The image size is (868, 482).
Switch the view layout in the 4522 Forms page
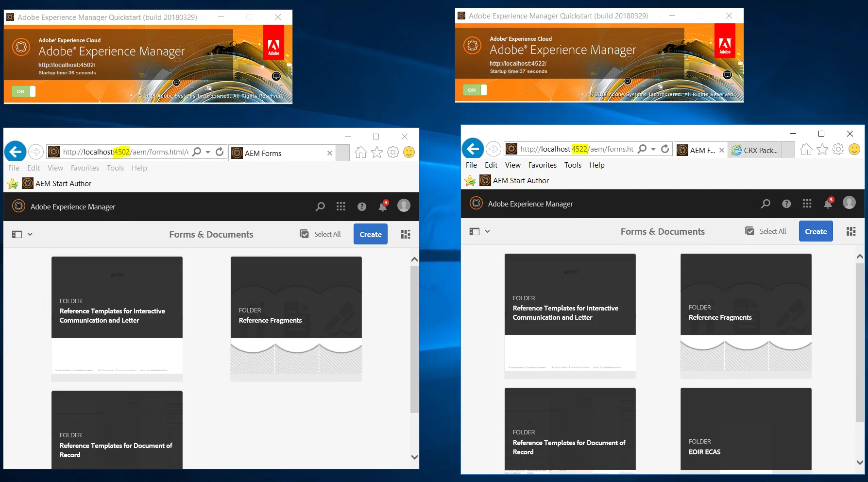(851, 231)
